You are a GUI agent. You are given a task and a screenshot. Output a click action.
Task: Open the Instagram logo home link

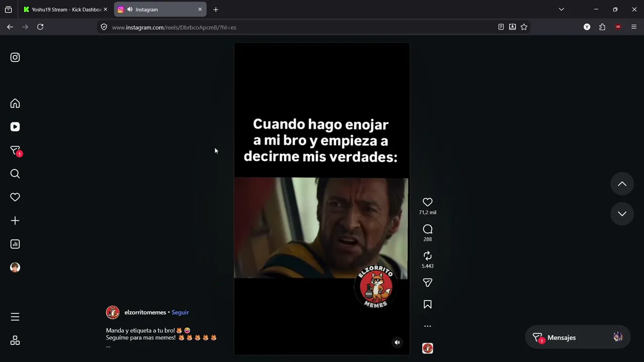click(x=15, y=57)
